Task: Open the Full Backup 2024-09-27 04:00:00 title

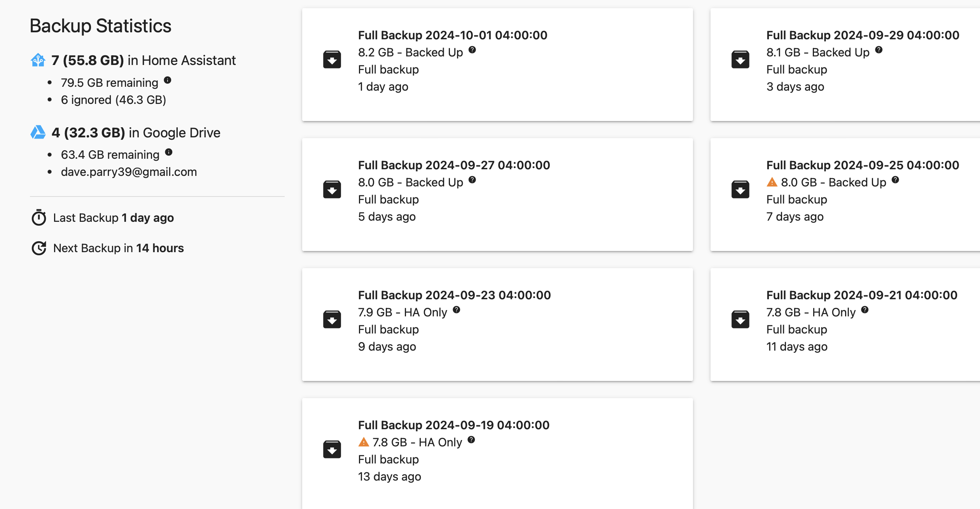Action: pyautogui.click(x=454, y=165)
